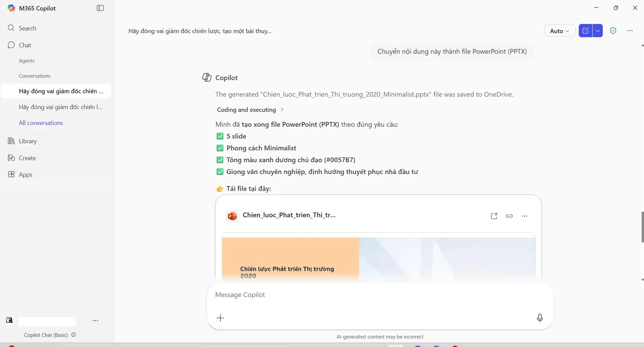Collapse the sidebar with the panel toggle
Screen dimensions: 644x347
[x=100, y=7]
